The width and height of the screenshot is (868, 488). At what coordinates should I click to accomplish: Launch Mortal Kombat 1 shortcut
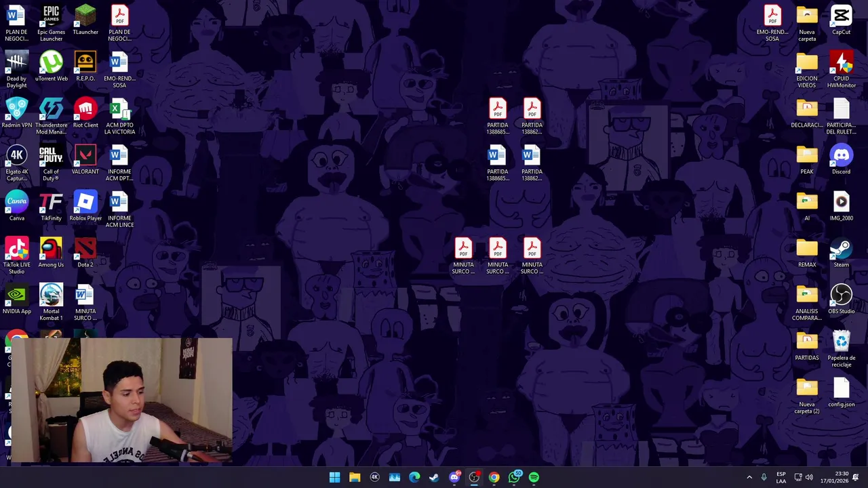tap(51, 302)
